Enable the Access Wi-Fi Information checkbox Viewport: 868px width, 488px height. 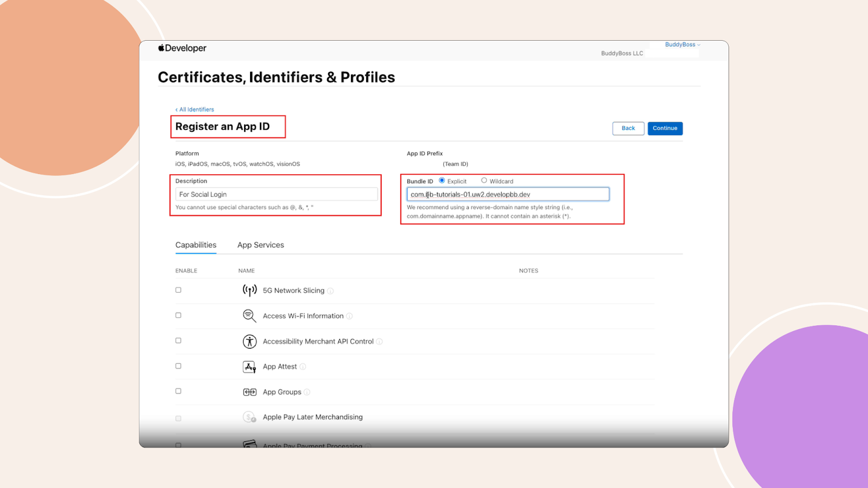(178, 315)
